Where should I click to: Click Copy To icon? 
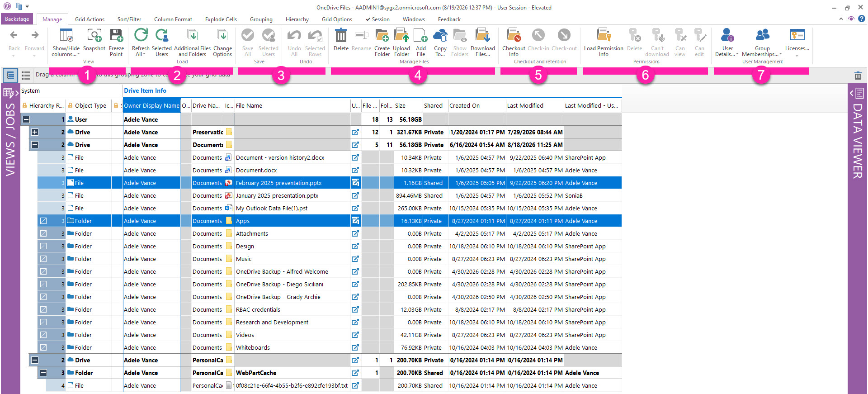(440, 35)
